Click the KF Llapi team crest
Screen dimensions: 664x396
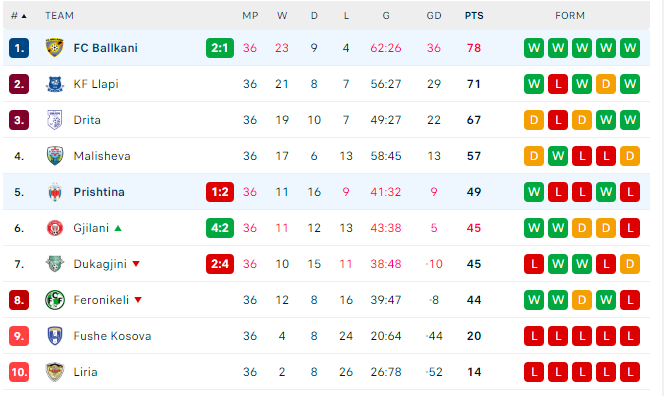click(x=55, y=84)
